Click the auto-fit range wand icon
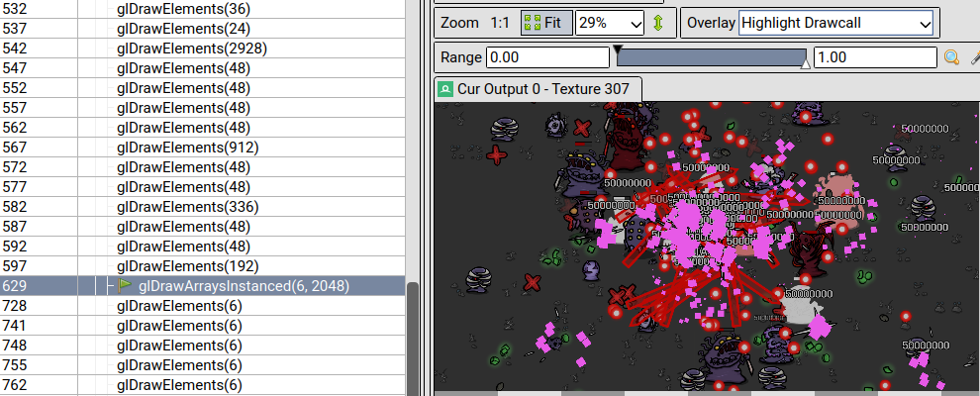 click(974, 57)
